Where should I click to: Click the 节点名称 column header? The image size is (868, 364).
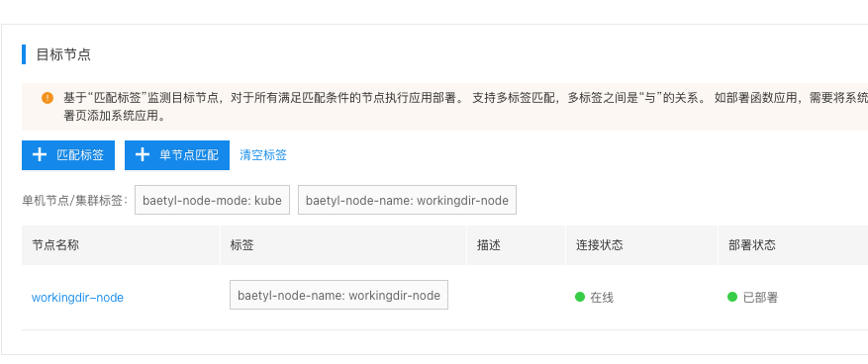(x=55, y=245)
